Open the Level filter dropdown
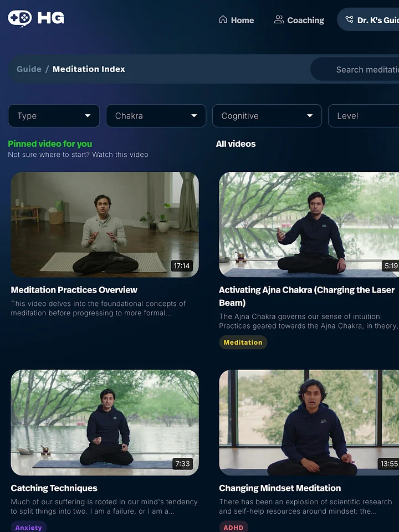 [364, 116]
